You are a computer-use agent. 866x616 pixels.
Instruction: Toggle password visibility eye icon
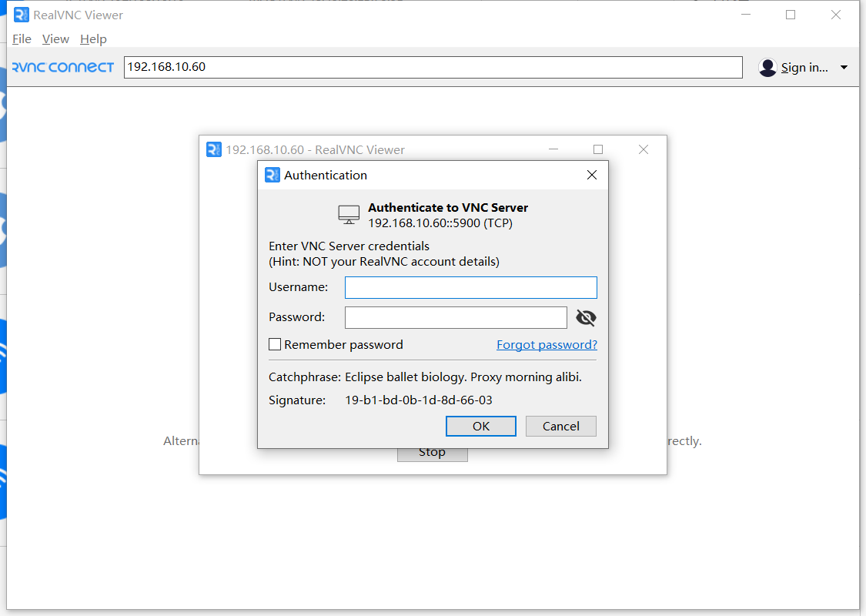pyautogui.click(x=586, y=318)
